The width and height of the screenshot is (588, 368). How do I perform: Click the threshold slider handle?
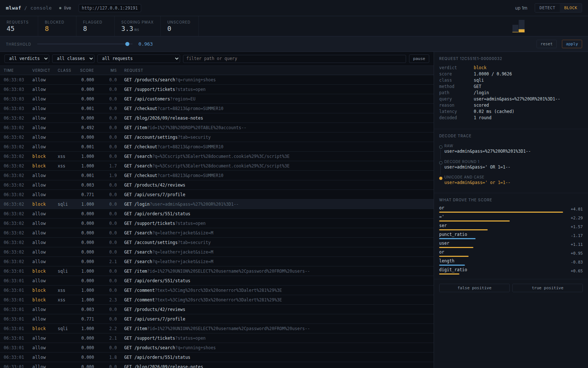127,44
